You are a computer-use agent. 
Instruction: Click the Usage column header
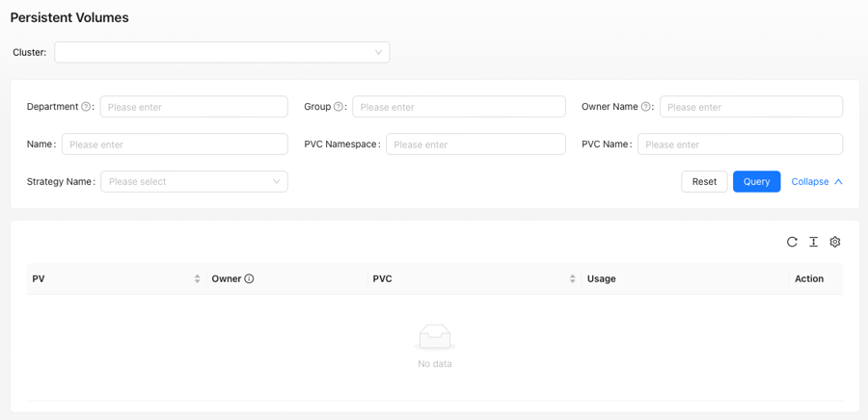pos(601,279)
